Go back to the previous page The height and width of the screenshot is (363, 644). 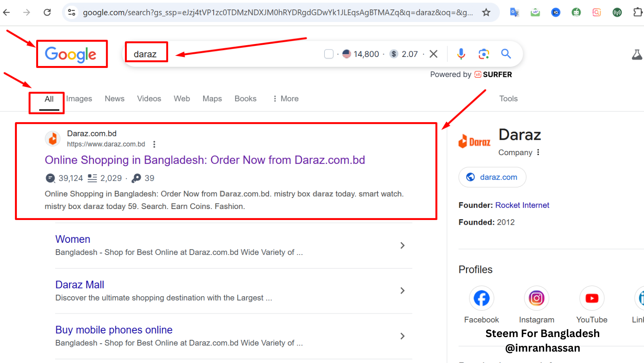(6, 13)
